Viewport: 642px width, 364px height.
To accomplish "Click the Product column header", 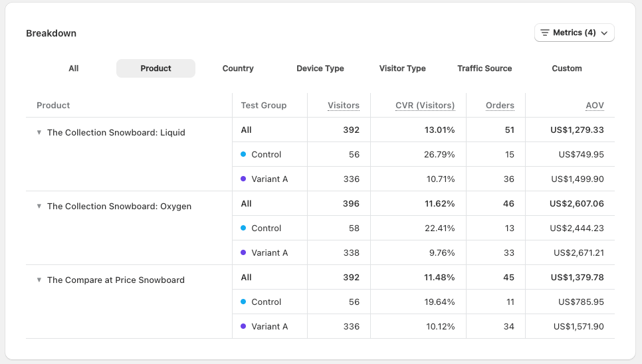I will pos(53,106).
